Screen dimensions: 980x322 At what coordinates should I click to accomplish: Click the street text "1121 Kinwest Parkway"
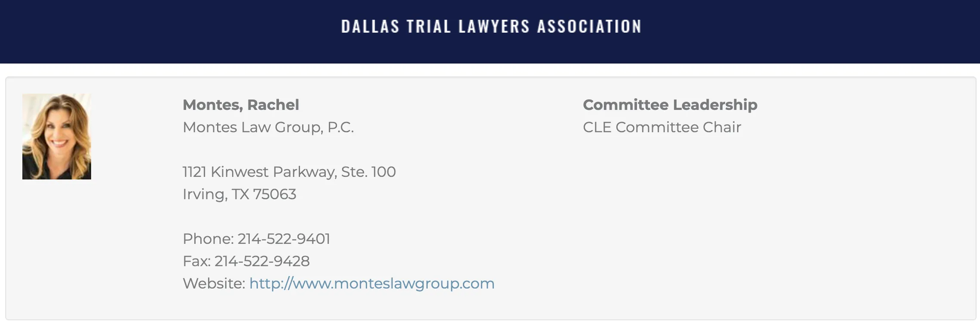(x=259, y=172)
